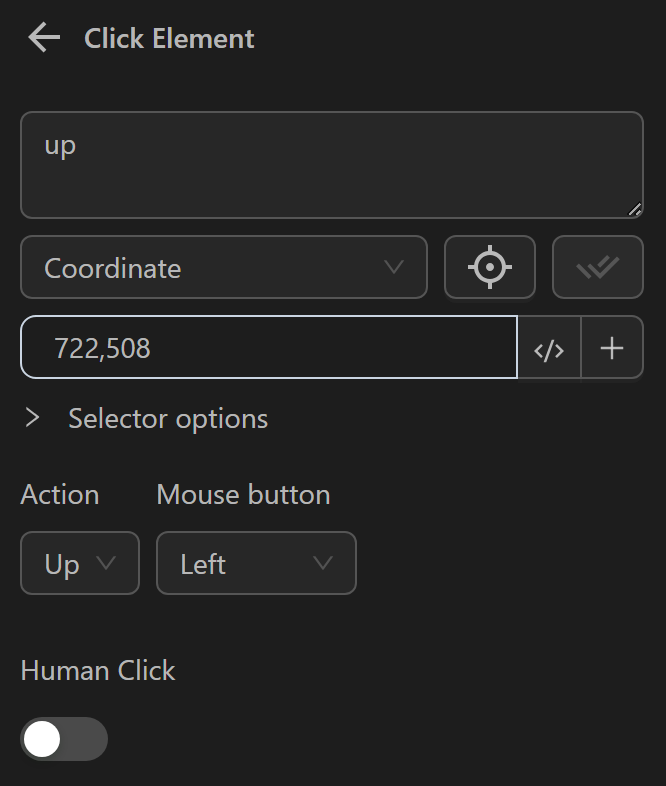Open the Coordinate selector type dropdown

(x=223, y=267)
